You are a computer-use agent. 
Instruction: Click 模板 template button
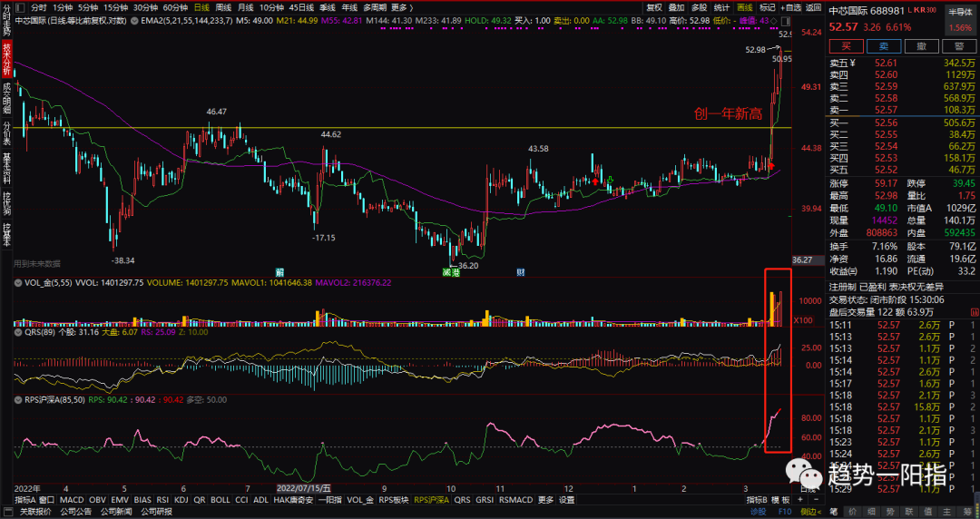[x=779, y=500]
